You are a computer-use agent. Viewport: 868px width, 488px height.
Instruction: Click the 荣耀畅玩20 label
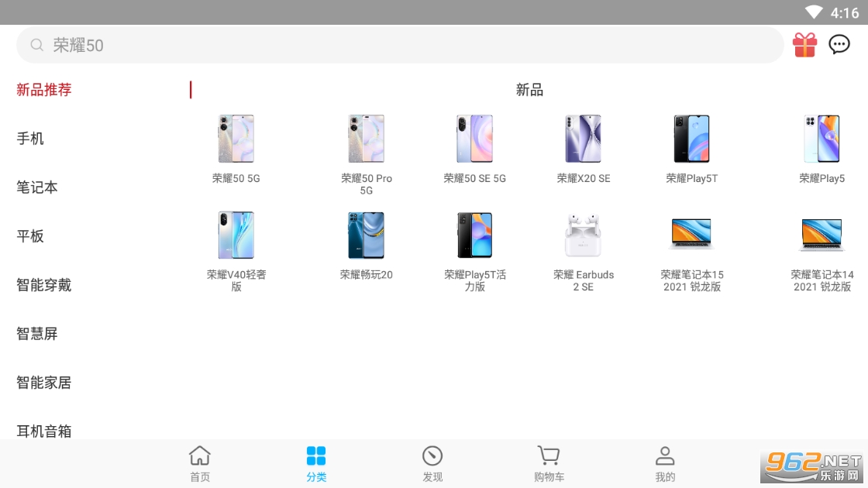(x=366, y=274)
